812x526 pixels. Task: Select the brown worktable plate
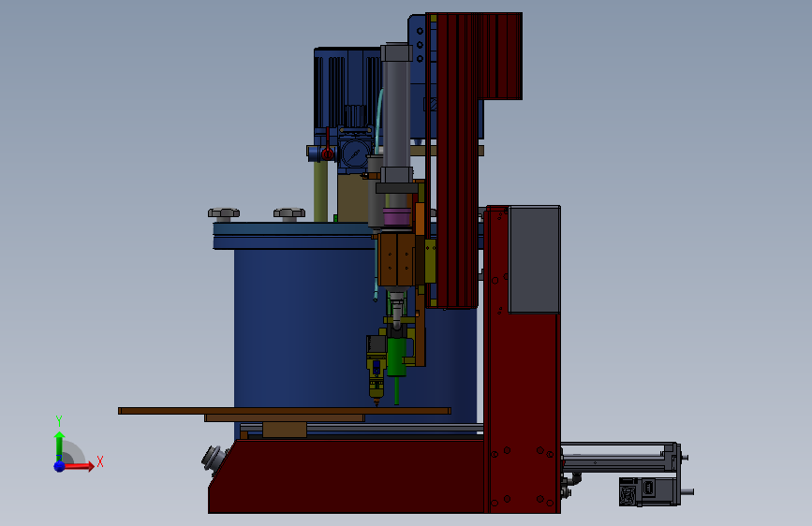pyautogui.click(x=285, y=411)
